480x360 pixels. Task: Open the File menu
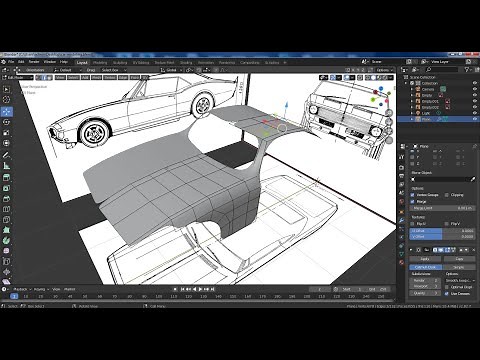[11, 62]
